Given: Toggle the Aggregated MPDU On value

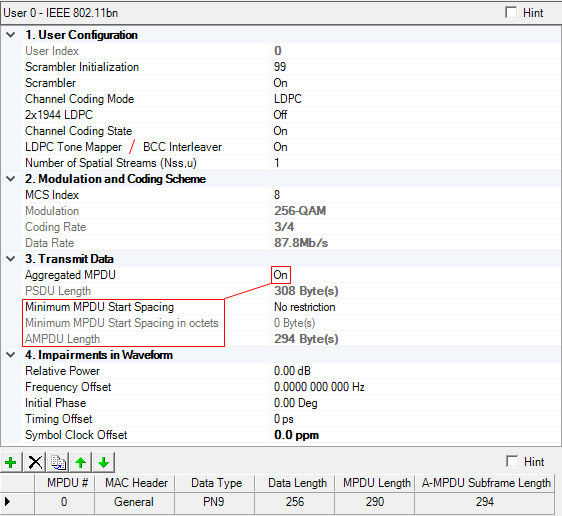Looking at the screenshot, I should coord(281,275).
